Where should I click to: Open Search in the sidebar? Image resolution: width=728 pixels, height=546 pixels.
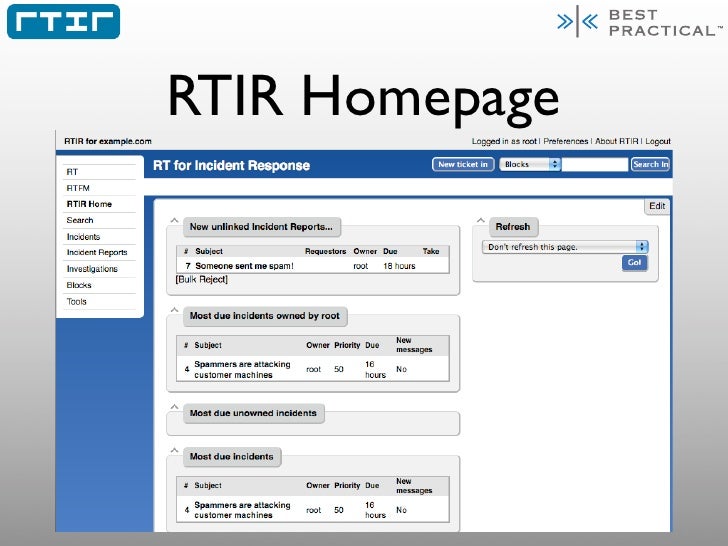click(x=80, y=220)
